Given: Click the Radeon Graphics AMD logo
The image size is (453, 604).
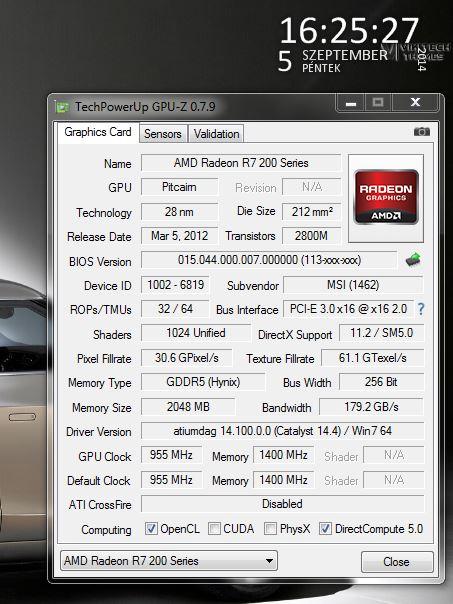Looking at the screenshot, I should click(386, 198).
